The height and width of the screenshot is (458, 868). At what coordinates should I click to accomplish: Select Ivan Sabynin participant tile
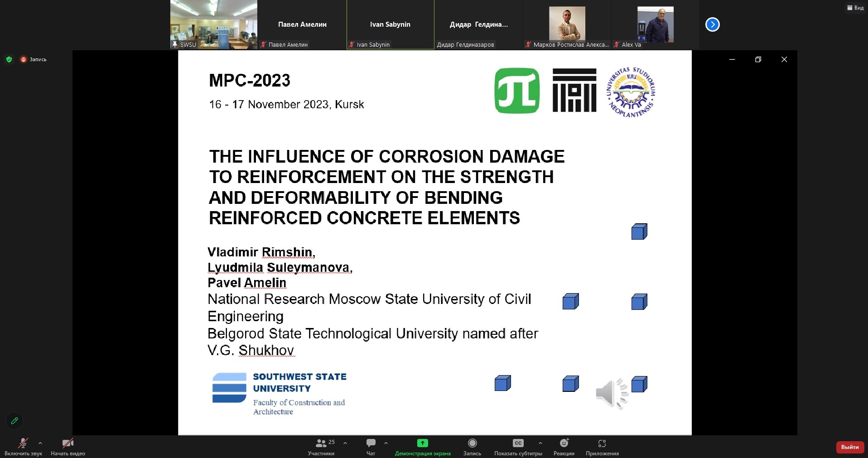coord(391,24)
